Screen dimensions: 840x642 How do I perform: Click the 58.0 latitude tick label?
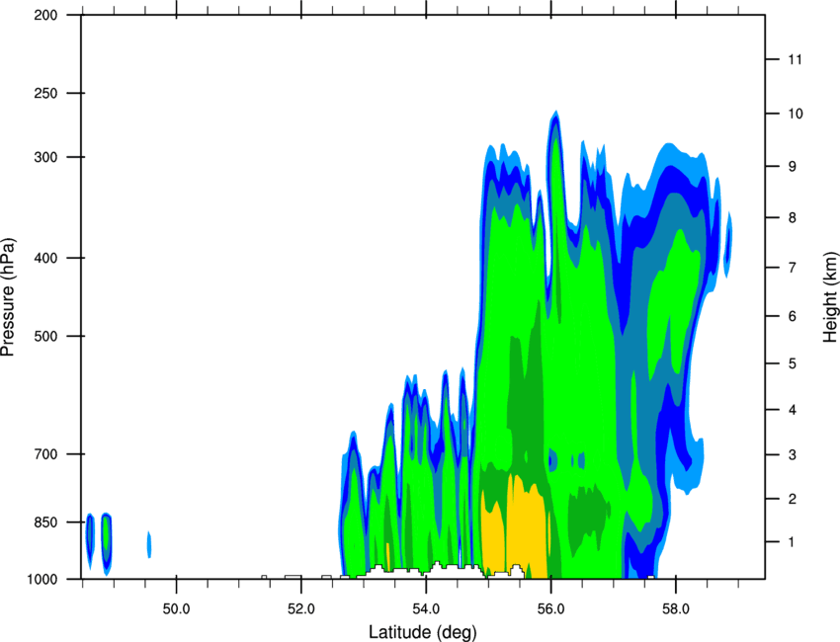pyautogui.click(x=676, y=609)
